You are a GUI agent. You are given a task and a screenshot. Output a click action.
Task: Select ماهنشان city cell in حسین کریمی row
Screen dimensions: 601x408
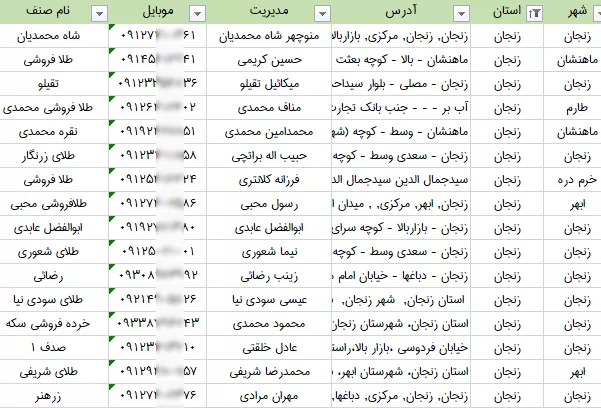(x=573, y=60)
